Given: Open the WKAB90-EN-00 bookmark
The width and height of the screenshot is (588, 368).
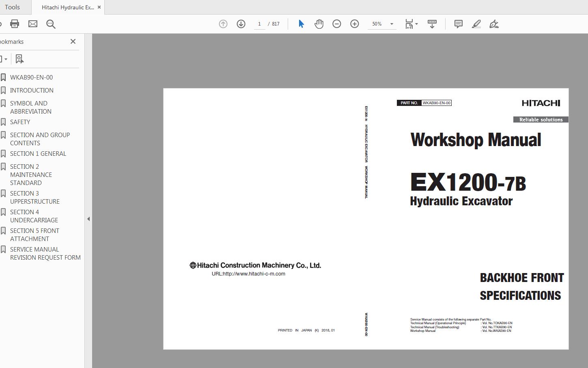Looking at the screenshot, I should [31, 77].
